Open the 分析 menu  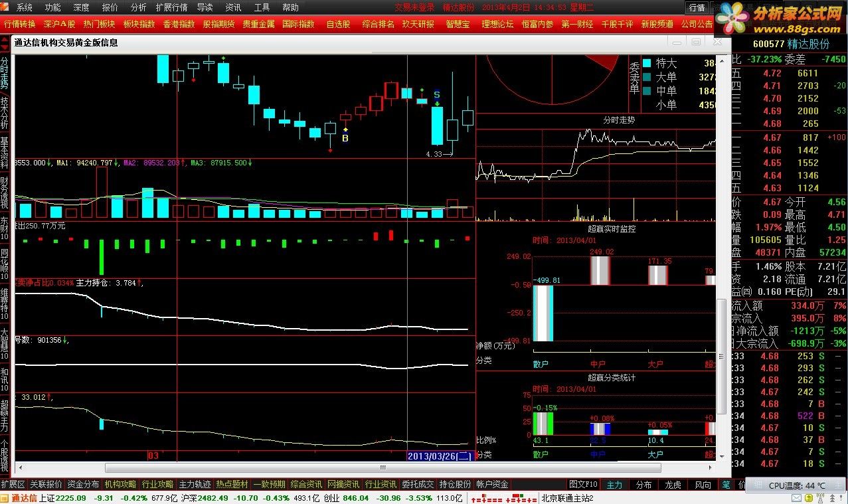[138, 7]
